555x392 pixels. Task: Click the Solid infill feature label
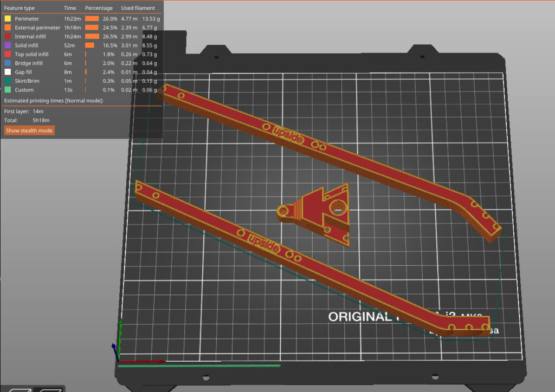click(x=27, y=45)
